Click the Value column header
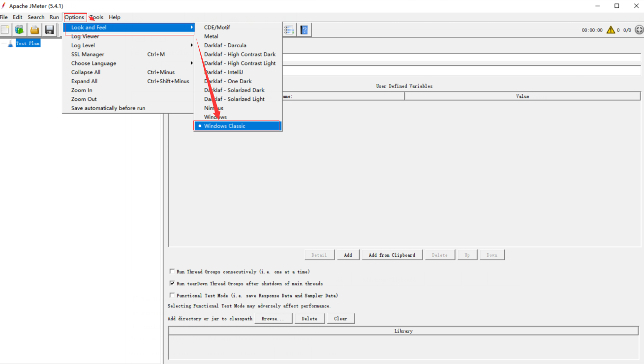644x364 pixels. pos(522,96)
